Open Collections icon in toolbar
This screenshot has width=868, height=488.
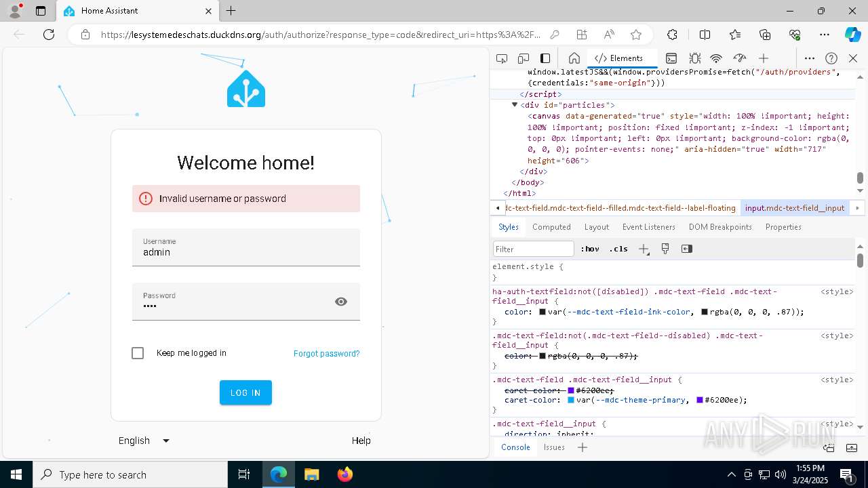(x=765, y=35)
